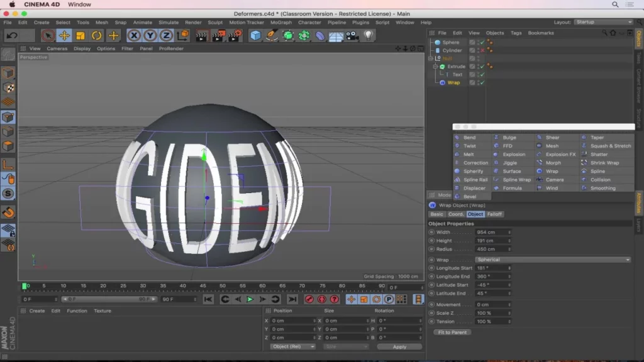
Task: Open Render Settings clapperboard with gear
Action: pos(235,36)
